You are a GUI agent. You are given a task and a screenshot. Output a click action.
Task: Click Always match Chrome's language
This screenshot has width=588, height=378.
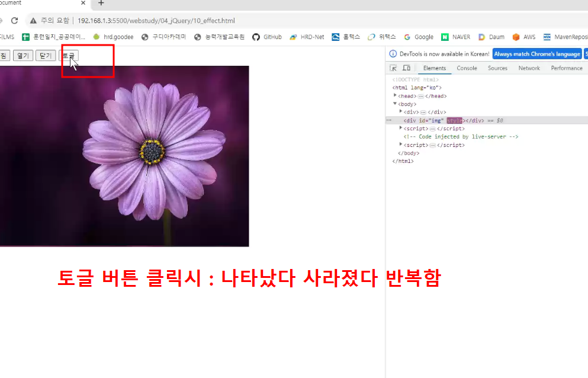click(x=537, y=54)
